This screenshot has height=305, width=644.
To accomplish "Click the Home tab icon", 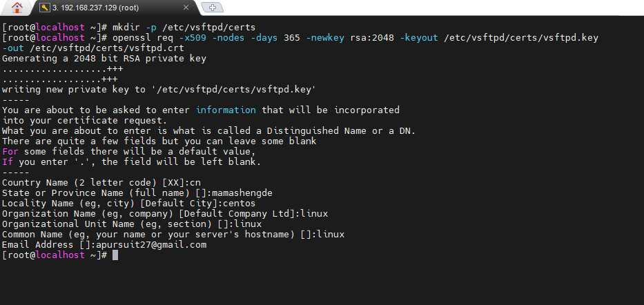I will point(17,8).
